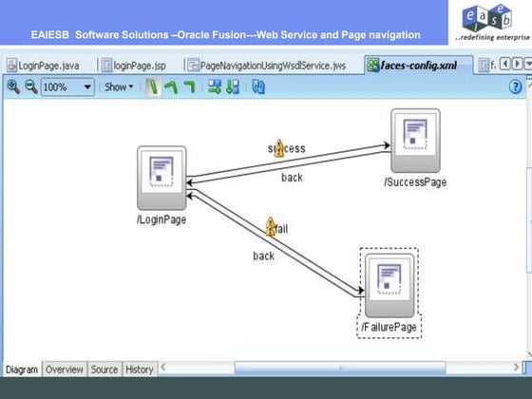Click the horizontal scrollbar right arrow

pyautogui.click(x=516, y=367)
